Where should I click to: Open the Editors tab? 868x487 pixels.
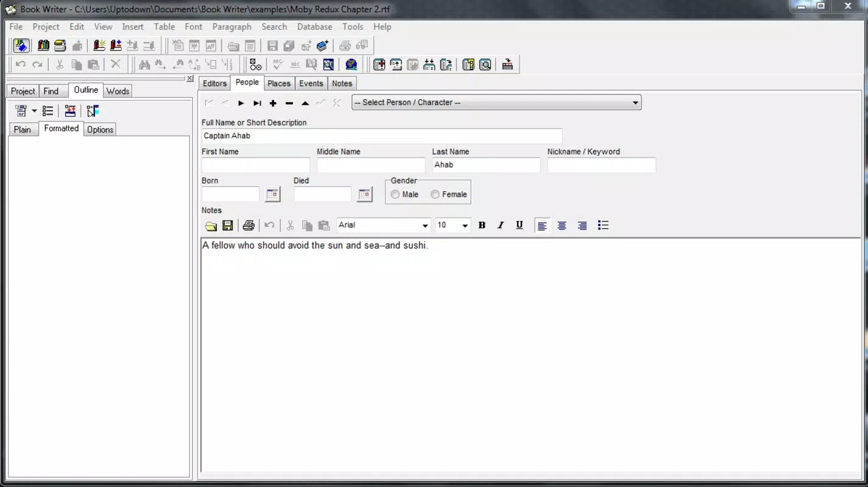[x=214, y=83]
